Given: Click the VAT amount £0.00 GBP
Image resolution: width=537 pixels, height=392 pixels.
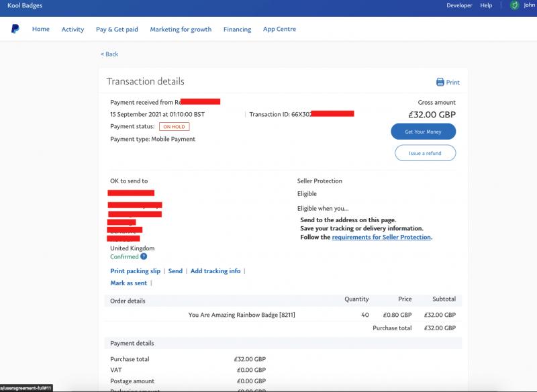Looking at the screenshot, I should point(251,370).
